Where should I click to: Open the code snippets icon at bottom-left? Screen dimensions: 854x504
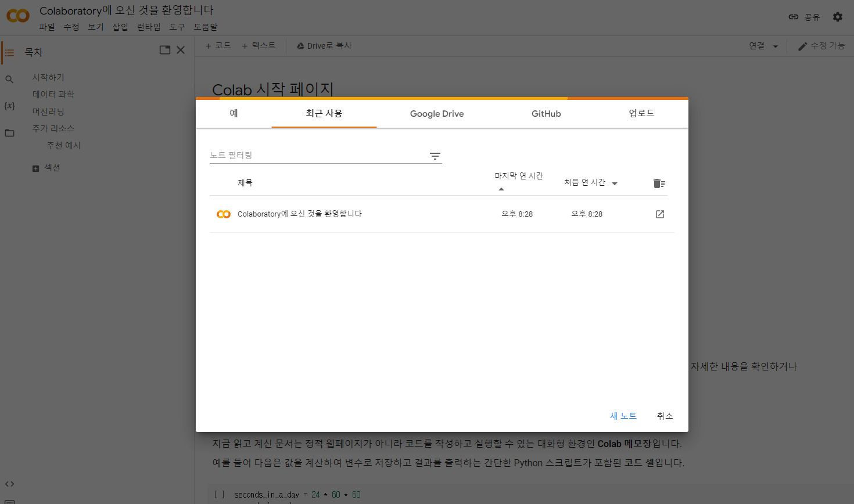point(9,484)
